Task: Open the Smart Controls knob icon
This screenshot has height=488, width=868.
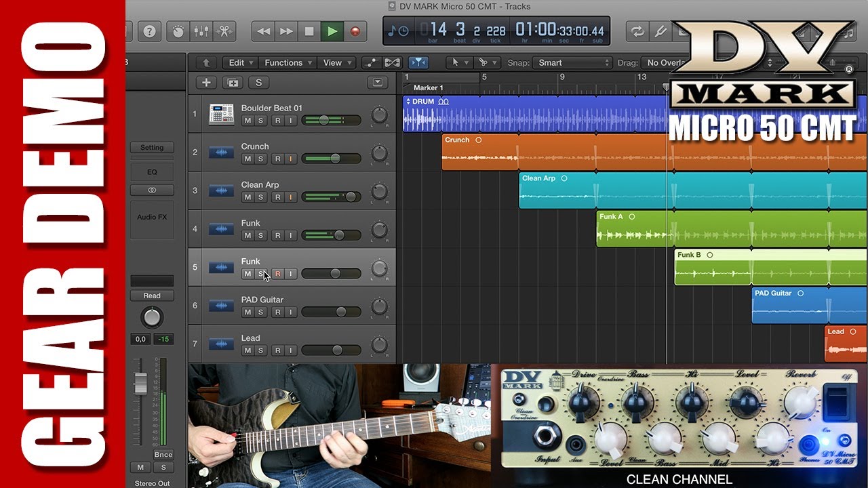Action: coord(178,31)
